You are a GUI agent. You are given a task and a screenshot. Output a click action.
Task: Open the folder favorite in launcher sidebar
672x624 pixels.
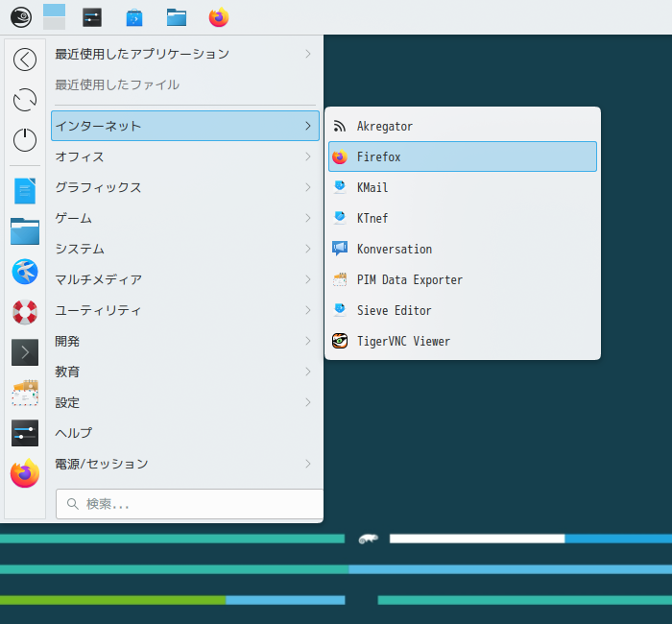click(x=25, y=231)
